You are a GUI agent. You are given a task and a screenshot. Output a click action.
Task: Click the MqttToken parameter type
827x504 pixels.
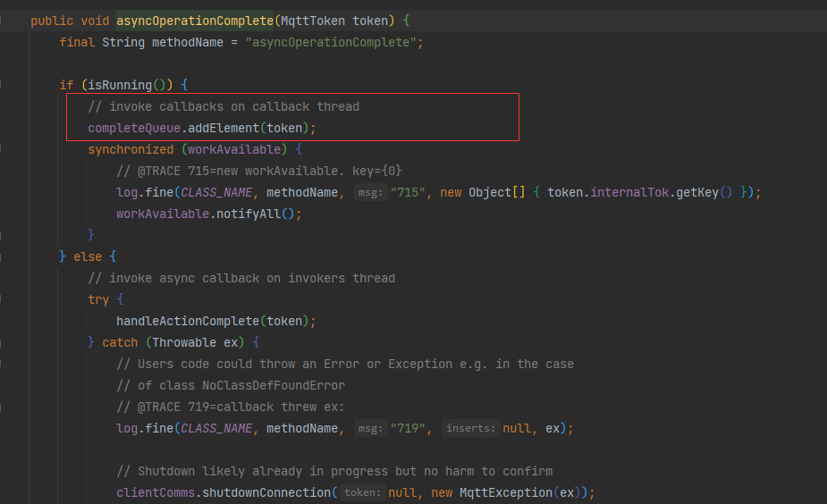(313, 21)
